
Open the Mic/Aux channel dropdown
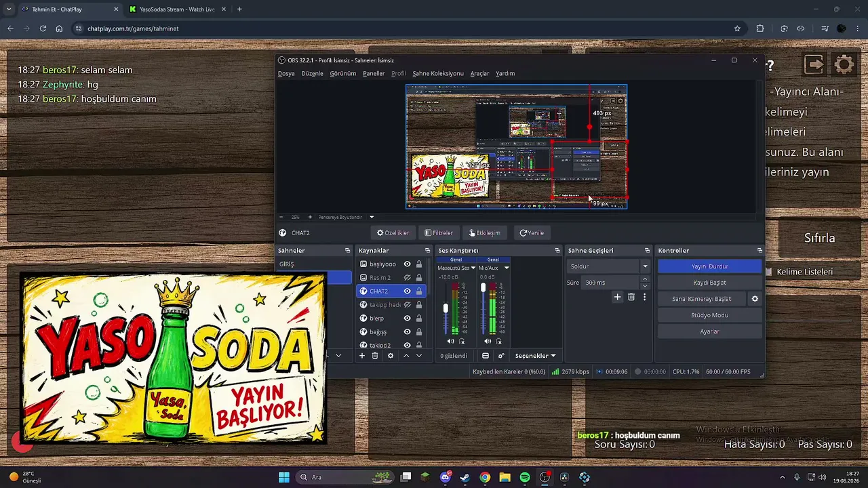507,268
